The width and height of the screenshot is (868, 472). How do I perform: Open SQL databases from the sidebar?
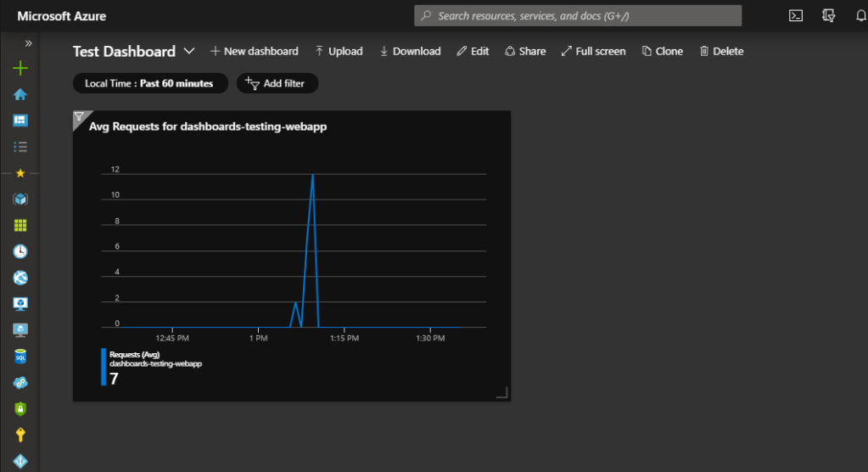[20, 356]
